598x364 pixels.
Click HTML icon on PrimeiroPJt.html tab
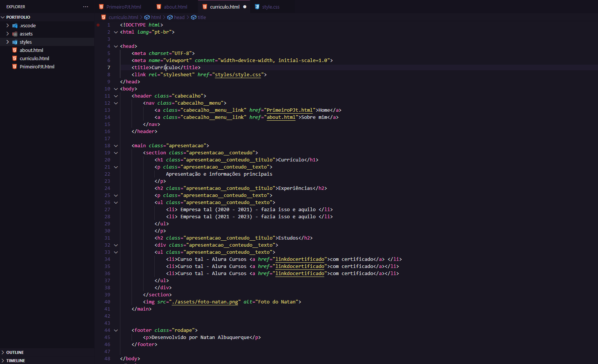pos(101,7)
